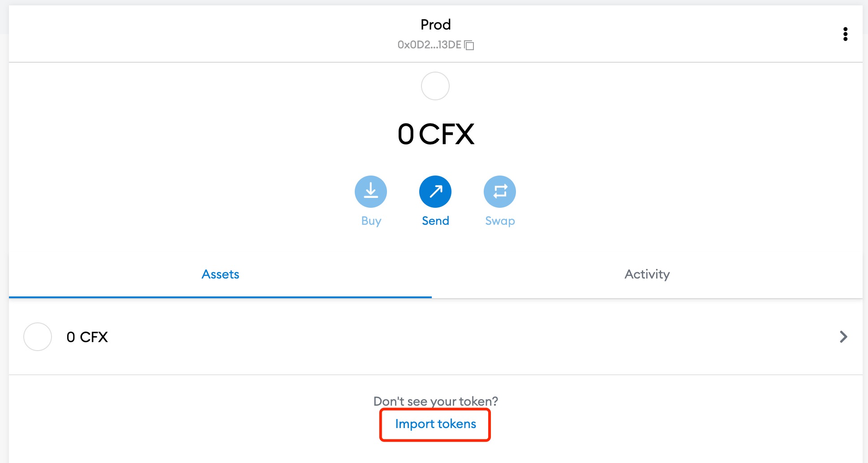Click the copy icon next to 0x0D2...13DE
868x463 pixels.
point(469,45)
